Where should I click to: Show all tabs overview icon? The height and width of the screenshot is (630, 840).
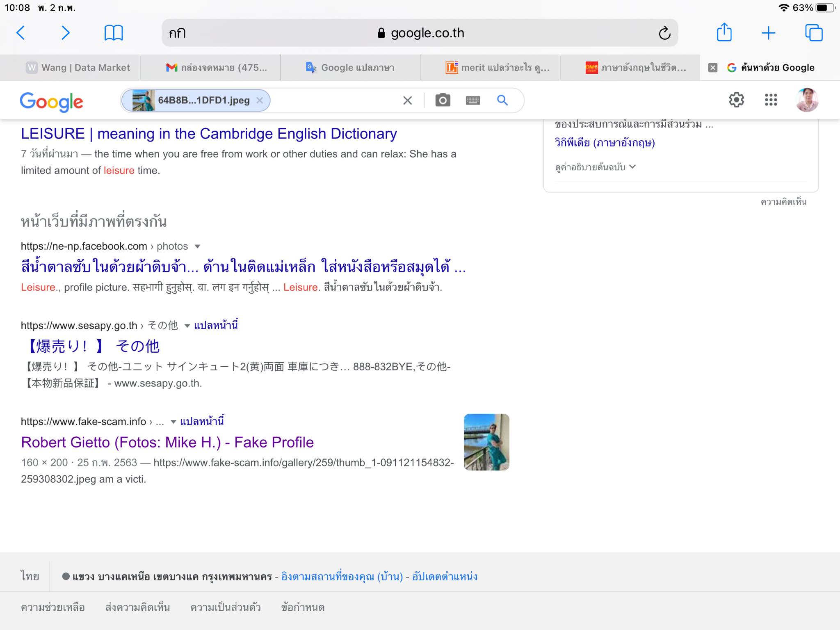(814, 33)
